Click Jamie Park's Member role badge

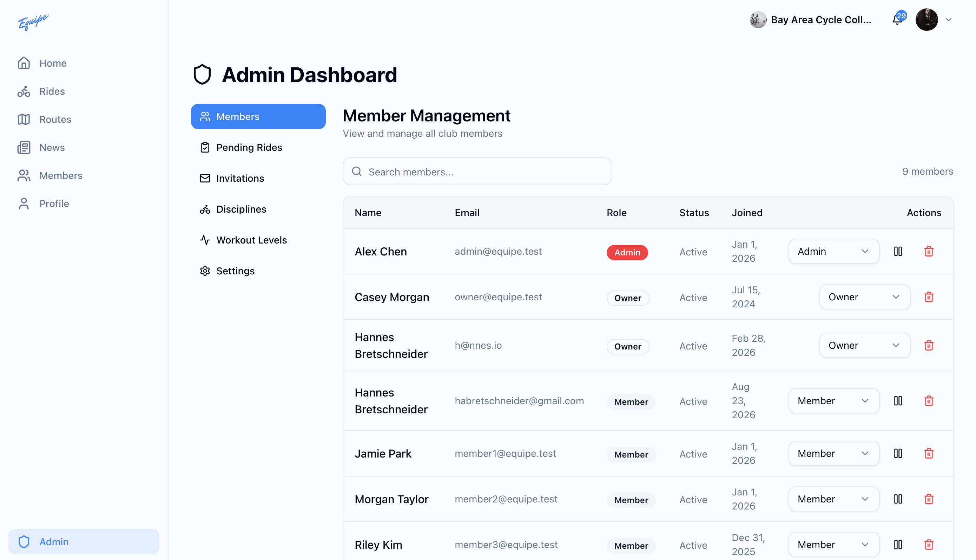tap(631, 455)
